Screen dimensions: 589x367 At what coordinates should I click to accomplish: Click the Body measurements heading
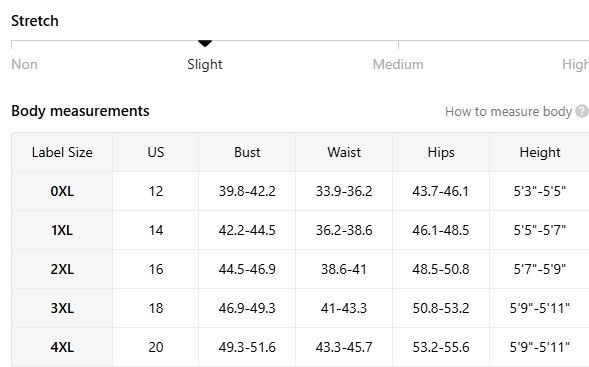tap(80, 111)
